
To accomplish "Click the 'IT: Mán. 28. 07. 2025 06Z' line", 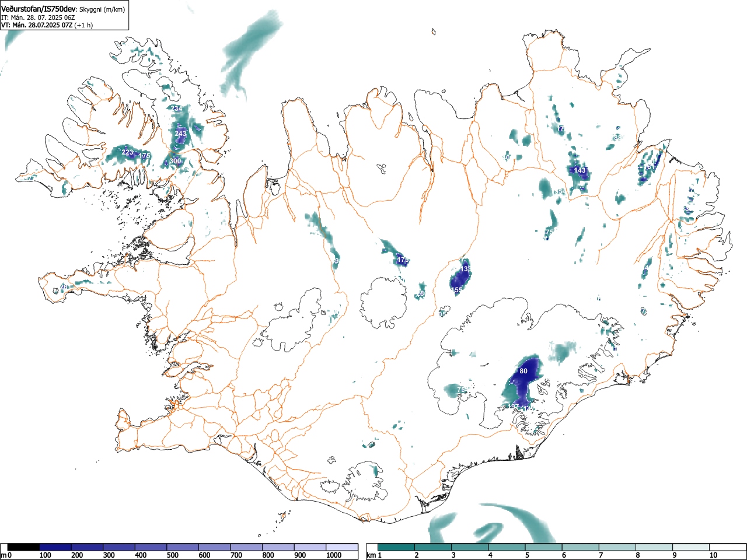I will tap(38, 17).
